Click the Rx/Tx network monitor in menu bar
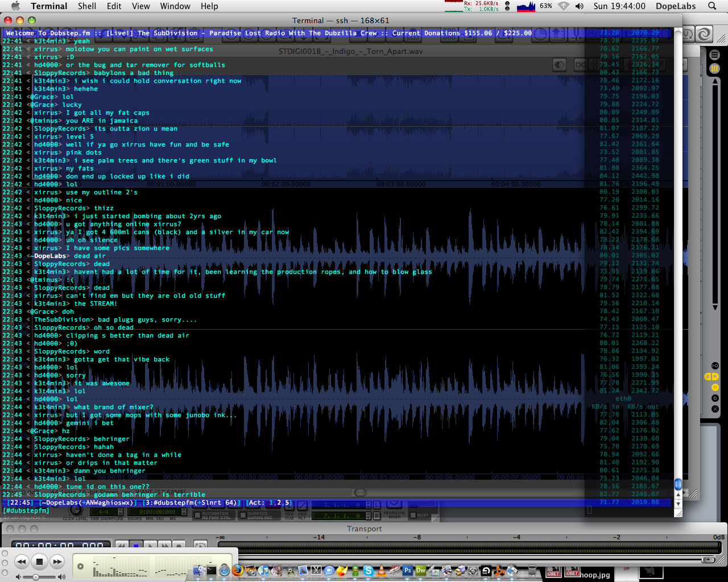This screenshot has height=582, width=728. [472, 6]
